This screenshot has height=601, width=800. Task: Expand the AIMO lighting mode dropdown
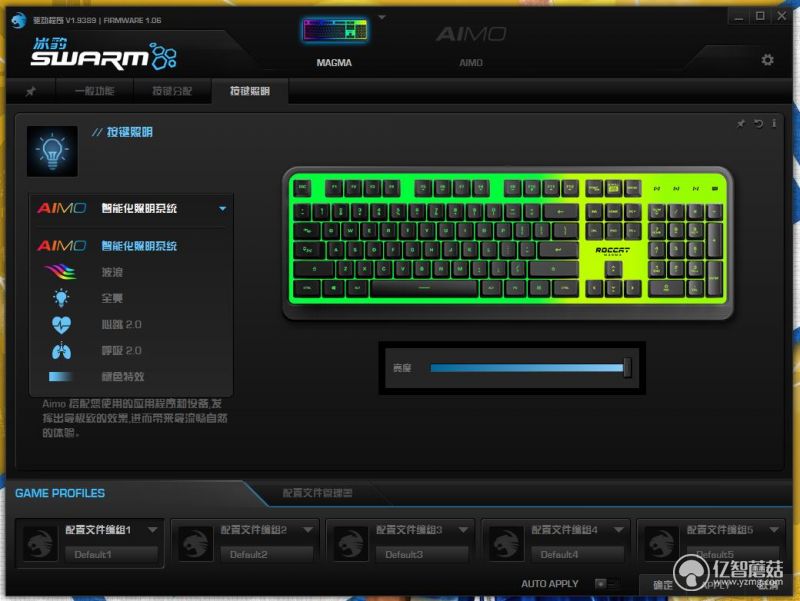pyautogui.click(x=222, y=209)
